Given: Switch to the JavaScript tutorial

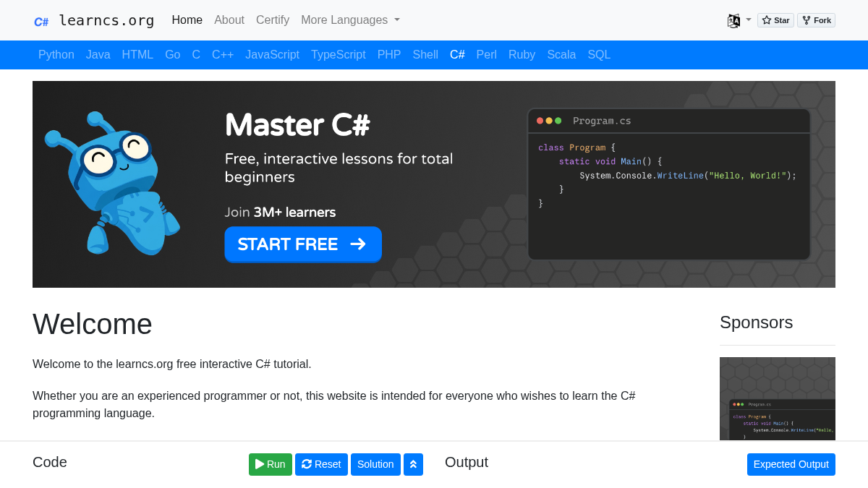Looking at the screenshot, I should pos(272,55).
